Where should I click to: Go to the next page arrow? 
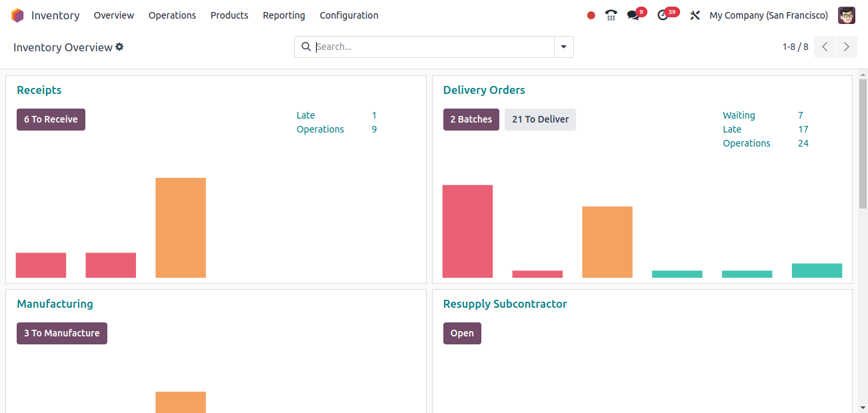[847, 47]
